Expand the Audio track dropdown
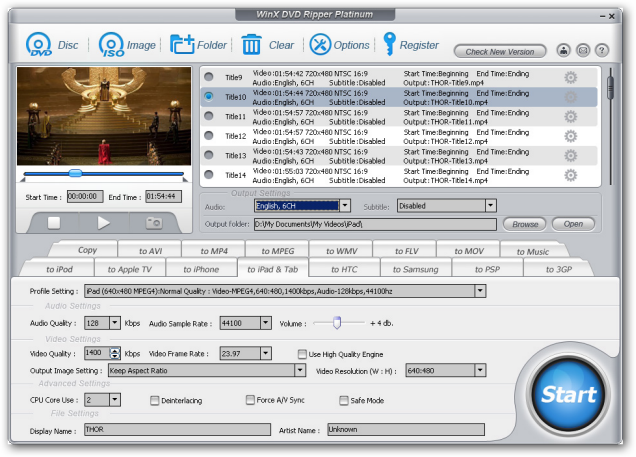 (345, 206)
